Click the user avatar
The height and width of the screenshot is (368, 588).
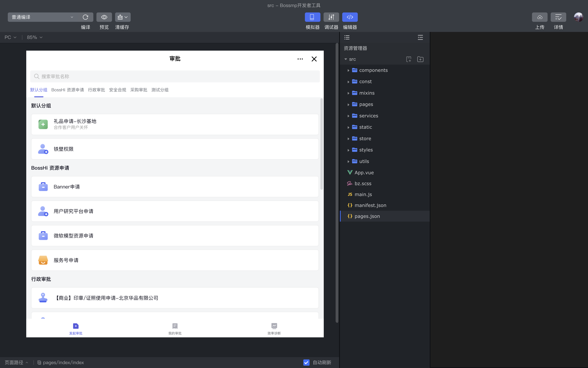point(578,17)
